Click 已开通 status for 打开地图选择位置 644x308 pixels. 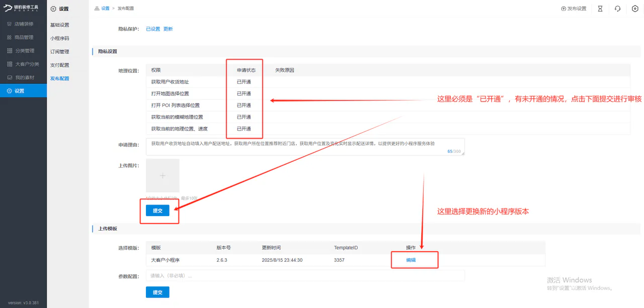click(x=244, y=93)
